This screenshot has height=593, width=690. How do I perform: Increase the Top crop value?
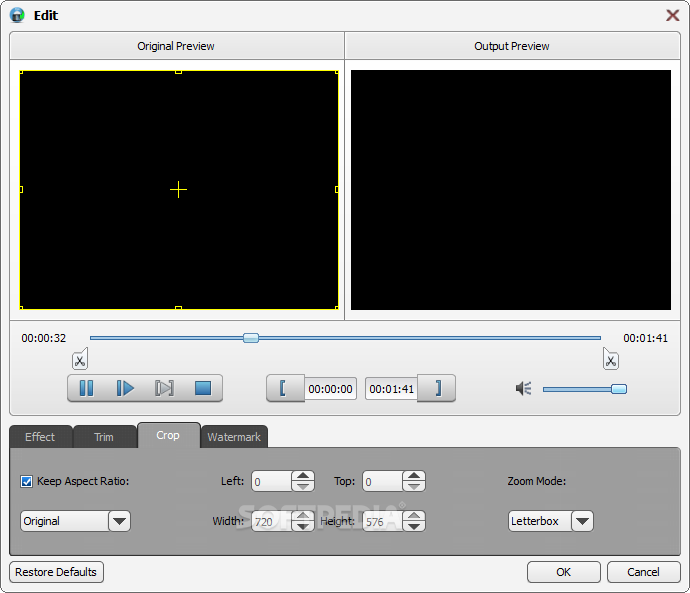(x=414, y=476)
